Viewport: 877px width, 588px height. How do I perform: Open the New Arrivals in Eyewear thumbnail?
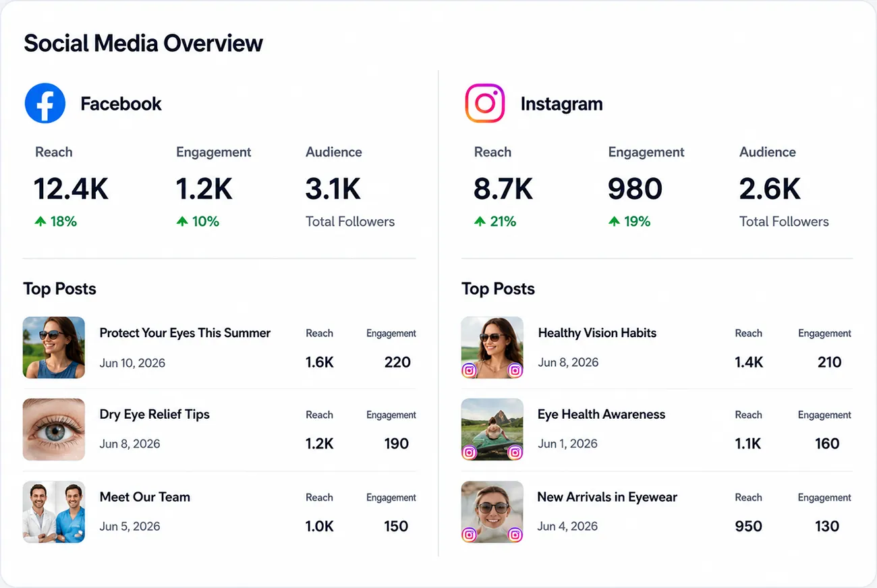[x=492, y=512]
